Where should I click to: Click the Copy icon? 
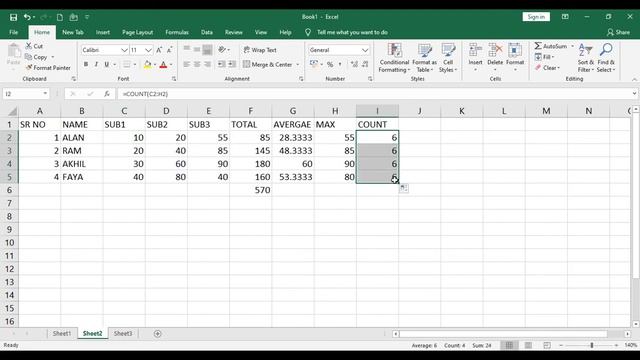click(29, 57)
